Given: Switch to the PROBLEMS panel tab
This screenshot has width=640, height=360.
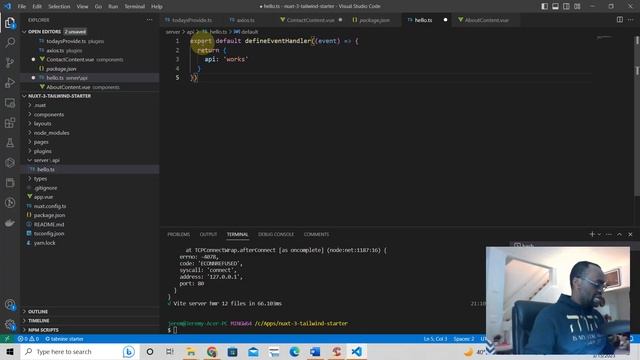Looking at the screenshot, I should 178,234.
